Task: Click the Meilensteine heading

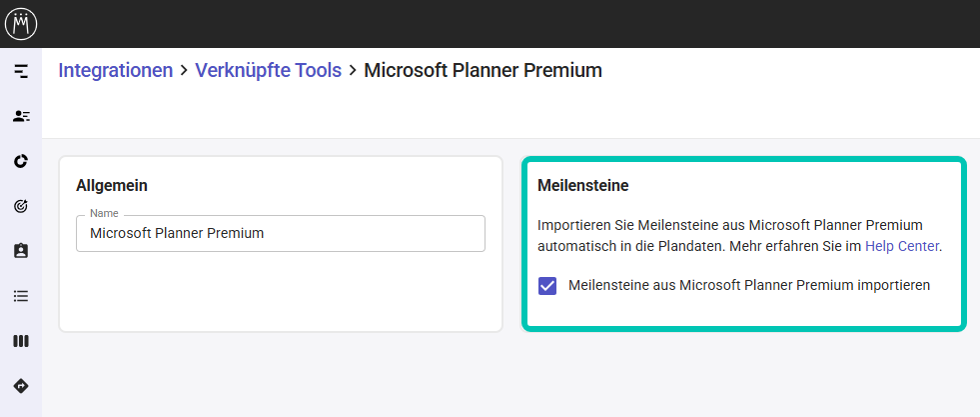Action: pos(583,185)
